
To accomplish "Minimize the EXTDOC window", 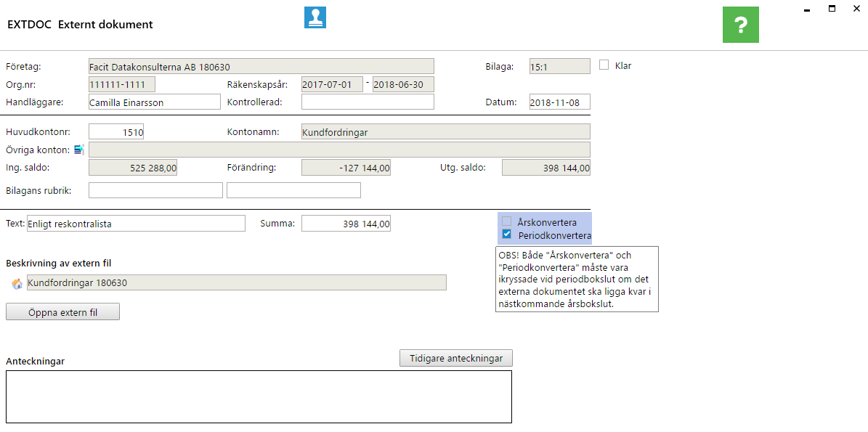I will pos(808,9).
